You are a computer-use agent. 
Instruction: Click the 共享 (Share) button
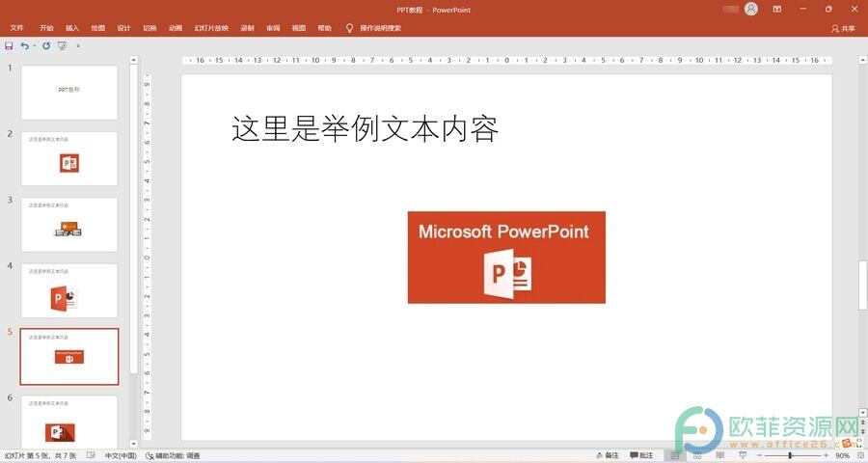pyautogui.click(x=843, y=28)
